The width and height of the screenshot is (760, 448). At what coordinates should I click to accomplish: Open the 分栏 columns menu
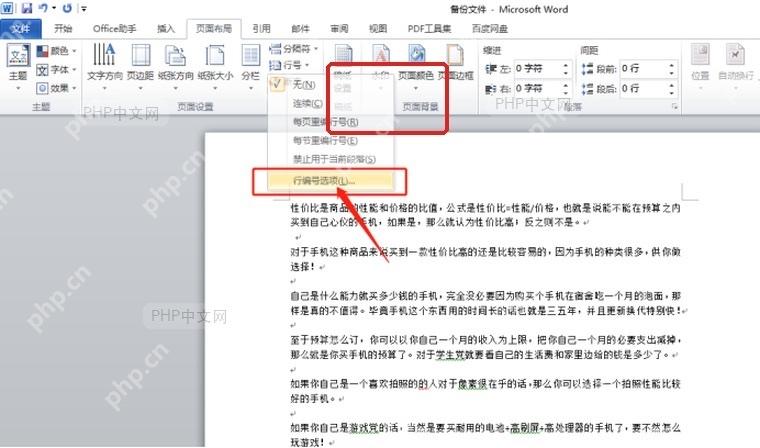coord(251,67)
